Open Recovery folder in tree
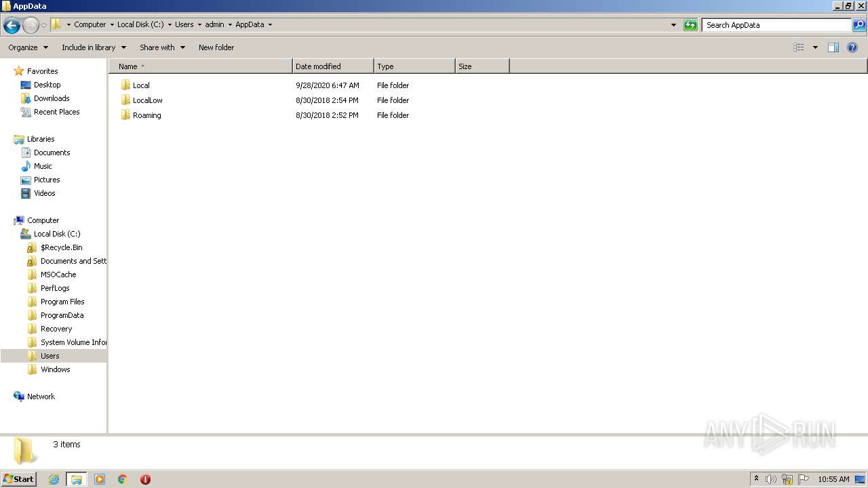868x488 pixels. coord(56,329)
